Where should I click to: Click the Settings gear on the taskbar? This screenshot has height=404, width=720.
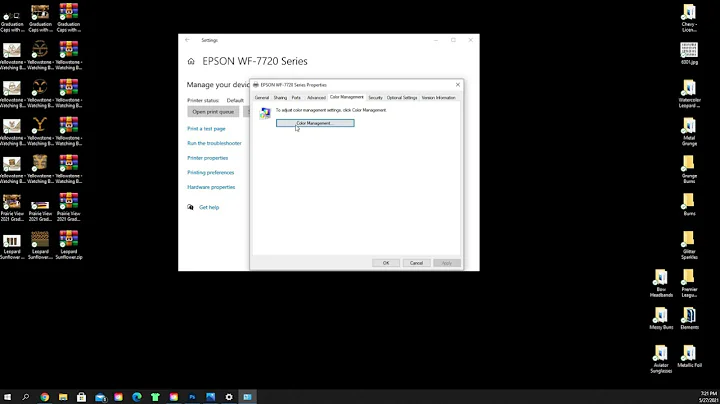pos(229,397)
